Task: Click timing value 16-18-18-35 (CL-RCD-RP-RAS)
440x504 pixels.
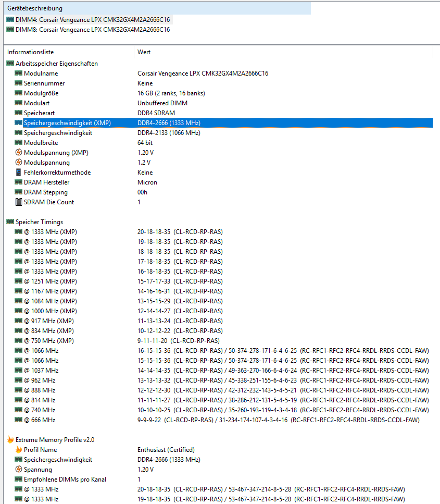Action: [x=180, y=272]
